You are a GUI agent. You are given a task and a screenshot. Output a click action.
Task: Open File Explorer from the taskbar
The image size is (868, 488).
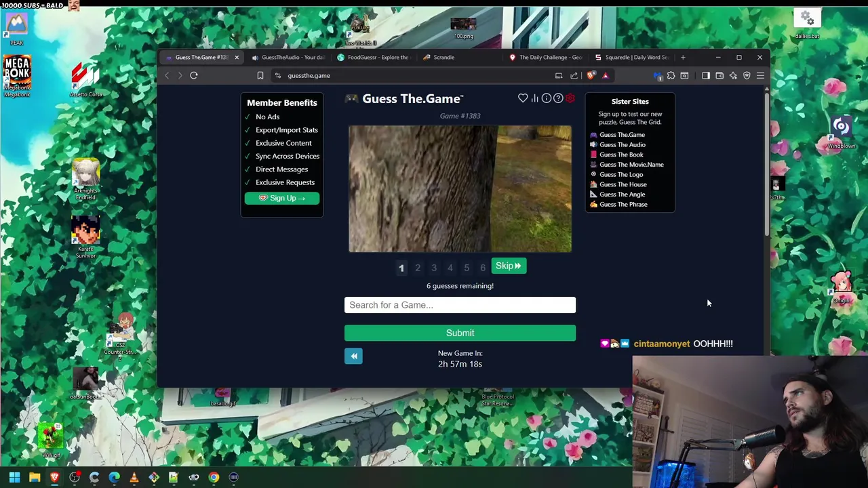pos(35,477)
